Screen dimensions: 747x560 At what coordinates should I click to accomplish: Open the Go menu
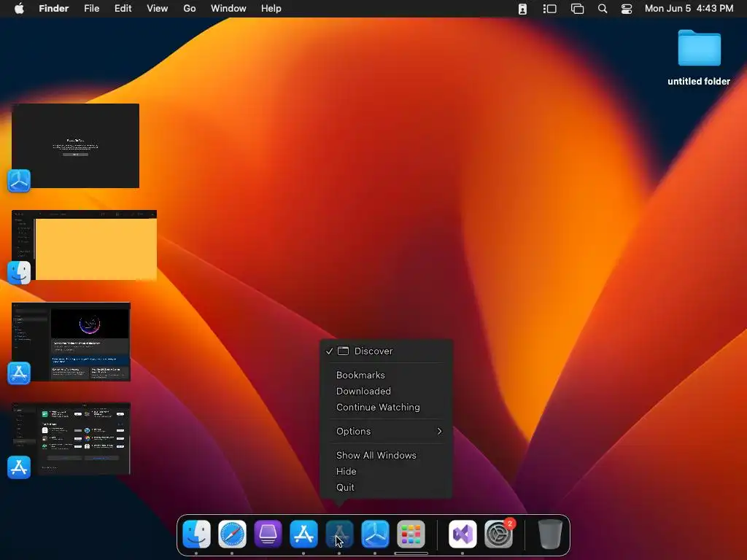190,9
